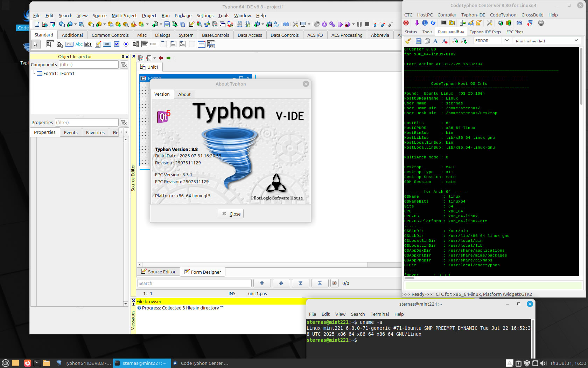Switch to About tab in About Typhon dialog
Screen dimensions: 588x368
(184, 94)
